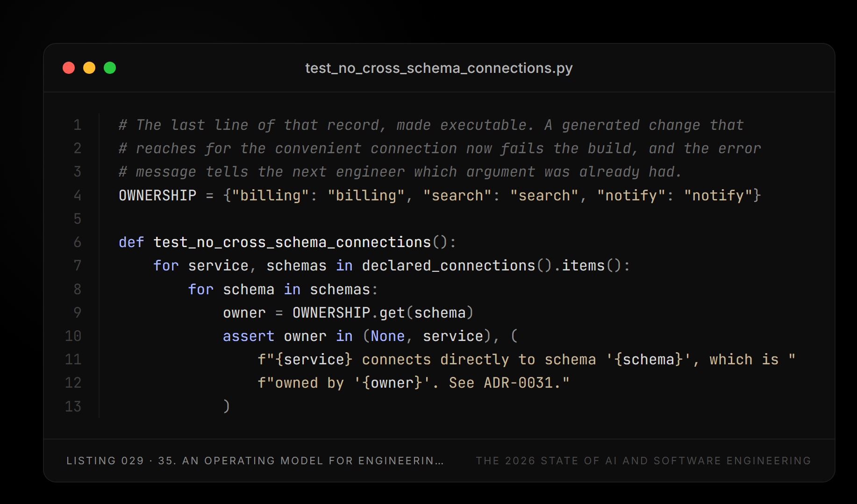Click the closing parenthesis on line 13
This screenshot has width=857, height=504.
coord(227,406)
